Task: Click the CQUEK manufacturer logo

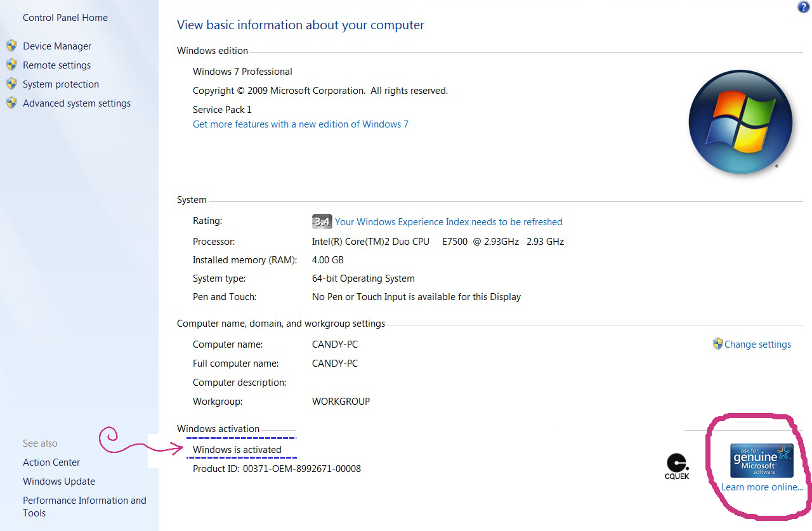Action: point(678,467)
